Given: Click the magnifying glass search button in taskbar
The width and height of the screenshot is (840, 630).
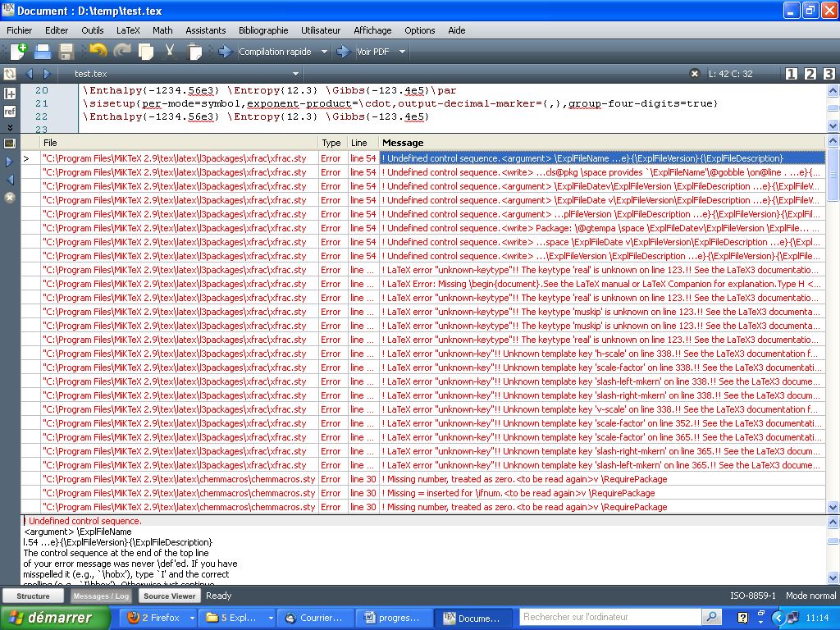Looking at the screenshot, I should pyautogui.click(x=711, y=617).
